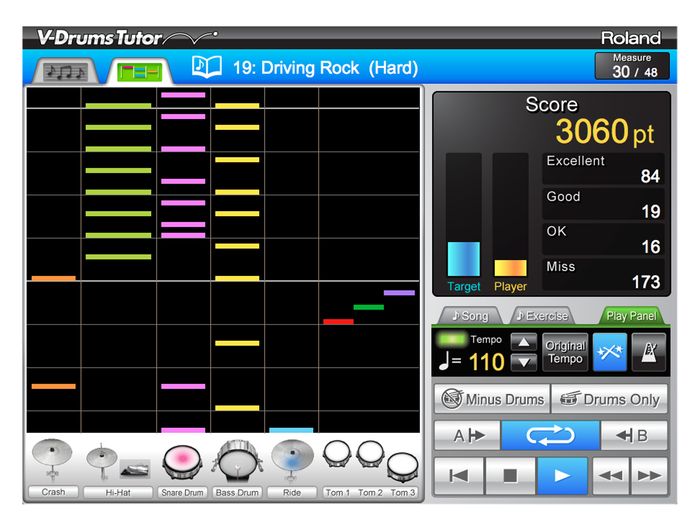
Task: Jump to song beginning
Action: click(458, 476)
